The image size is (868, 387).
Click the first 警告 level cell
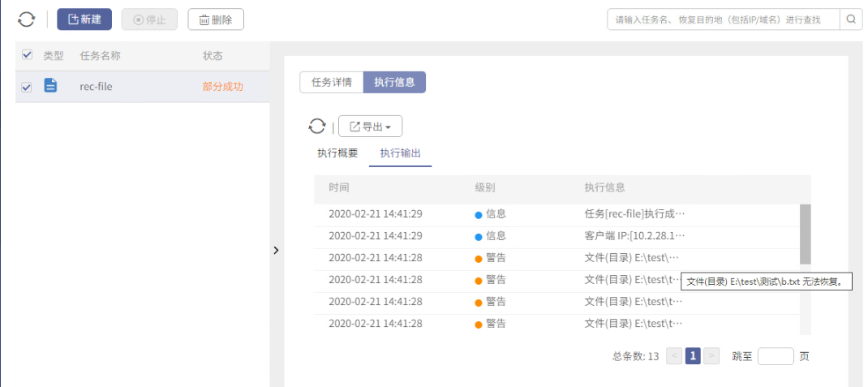click(491, 258)
